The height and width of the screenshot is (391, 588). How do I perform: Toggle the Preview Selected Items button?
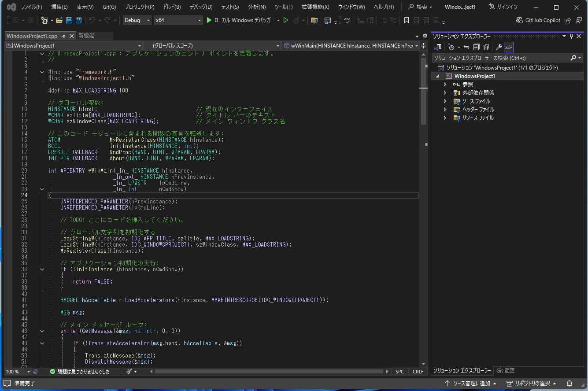pyautogui.click(x=509, y=47)
